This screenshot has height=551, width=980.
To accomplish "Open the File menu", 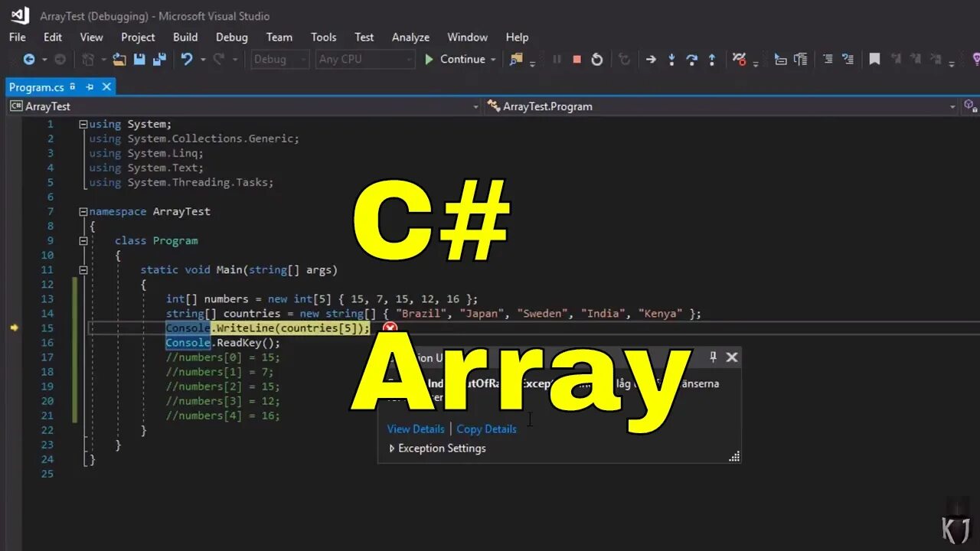I will tap(17, 37).
